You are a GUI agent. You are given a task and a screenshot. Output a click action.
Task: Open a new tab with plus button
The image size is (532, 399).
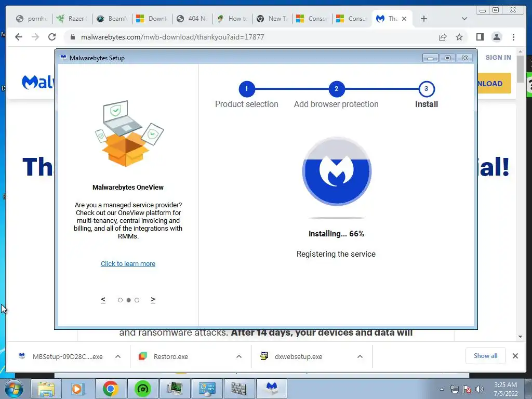tap(424, 19)
